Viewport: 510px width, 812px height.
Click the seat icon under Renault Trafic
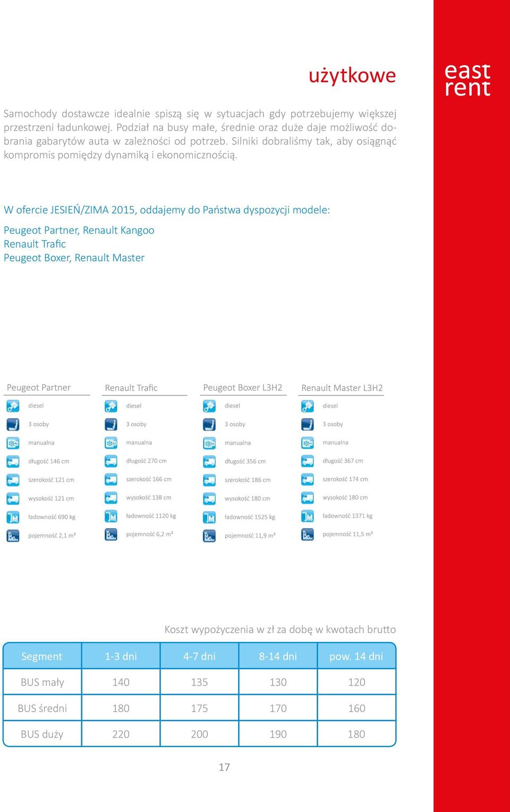[111, 425]
